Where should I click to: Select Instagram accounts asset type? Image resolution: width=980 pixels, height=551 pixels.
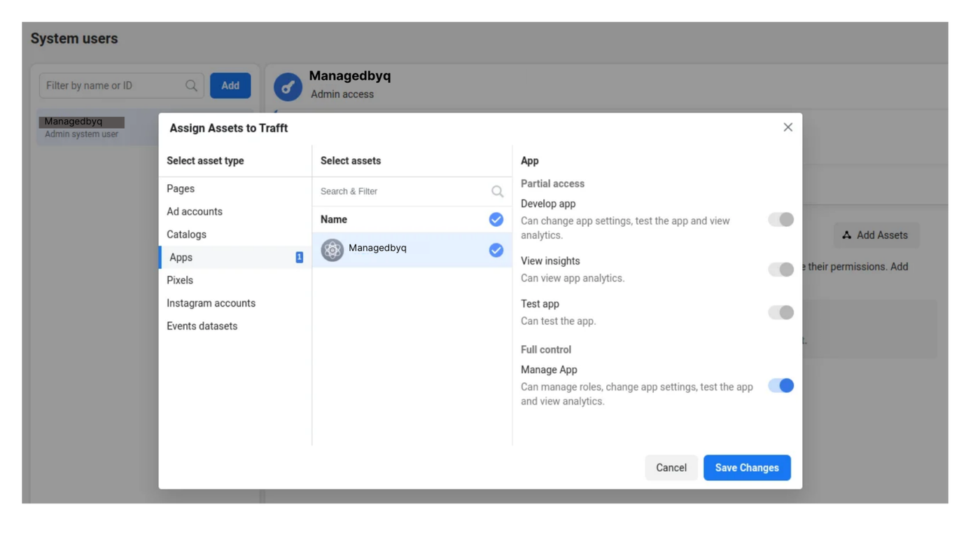point(211,303)
